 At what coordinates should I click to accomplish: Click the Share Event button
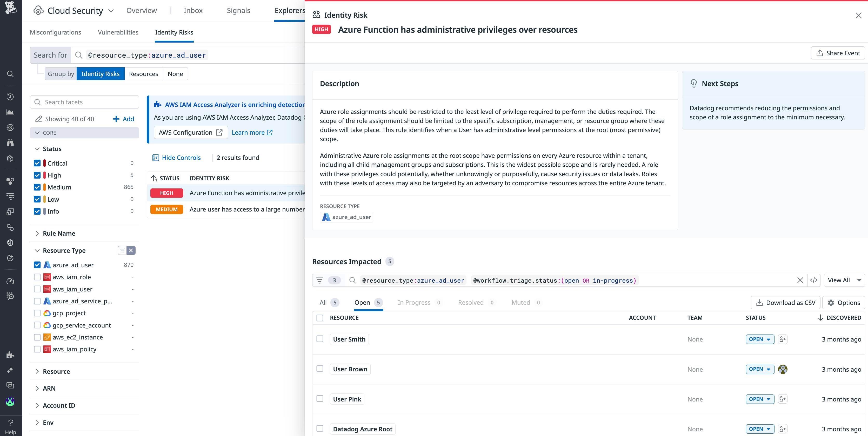[838, 53]
